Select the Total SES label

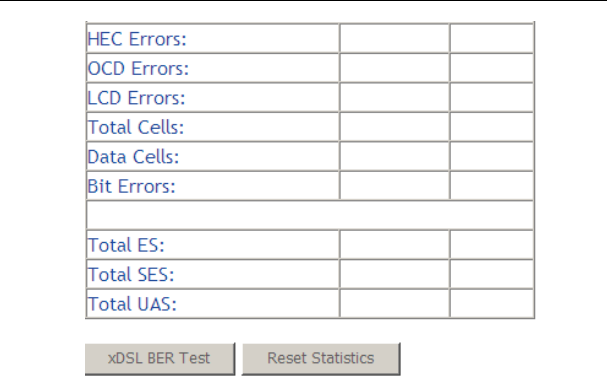coord(131,274)
